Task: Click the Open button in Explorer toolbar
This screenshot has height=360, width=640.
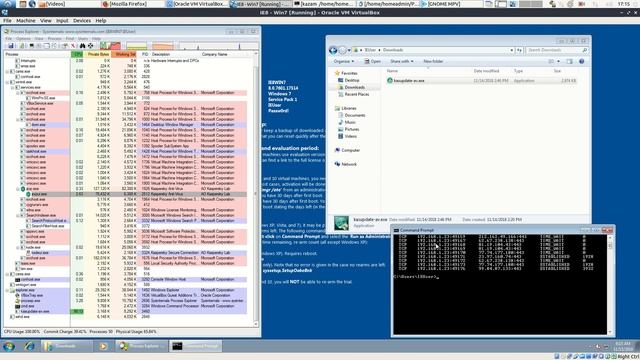Action: pos(372,61)
